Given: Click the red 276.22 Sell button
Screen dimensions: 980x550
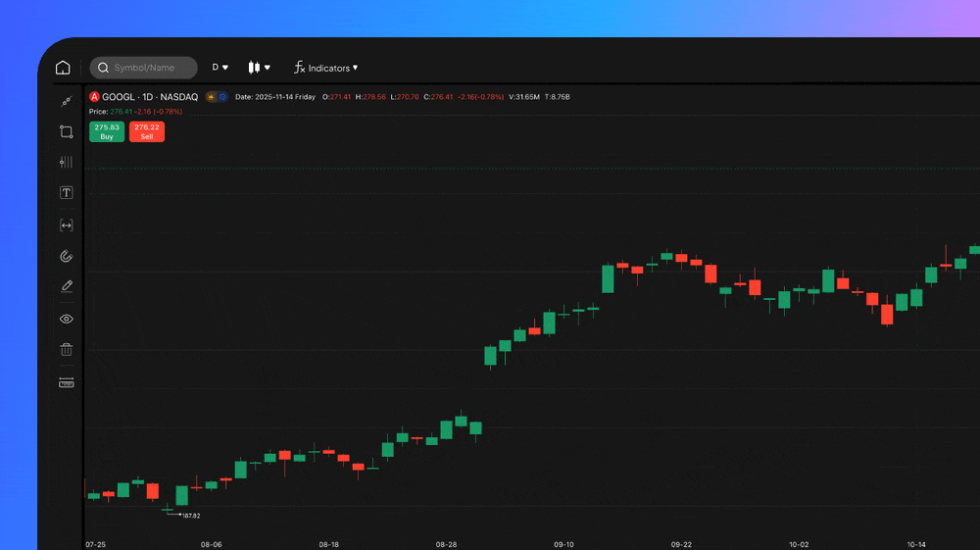Looking at the screenshot, I should pos(147,132).
